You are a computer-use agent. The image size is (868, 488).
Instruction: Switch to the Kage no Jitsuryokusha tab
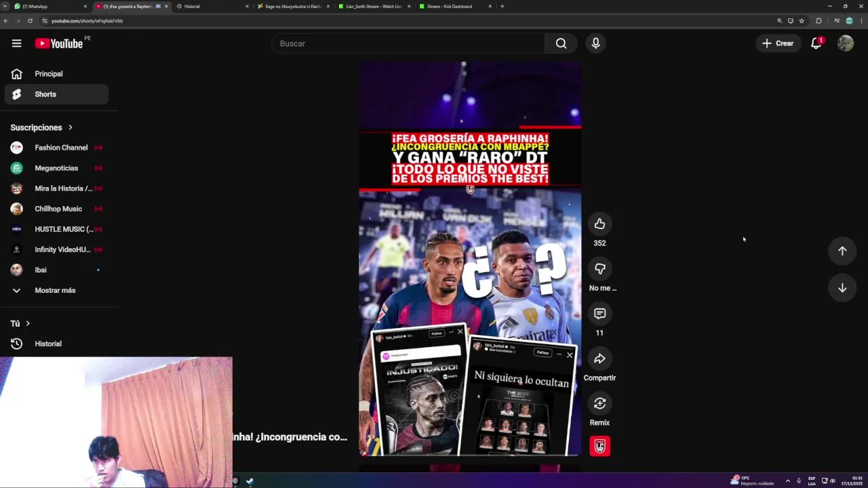coord(293,6)
